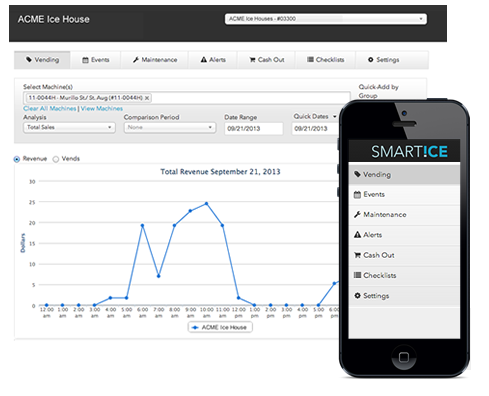Switch to the Checklists tab in the web dashboard
Image resolution: width=489 pixels, height=396 pixels.
325,60
